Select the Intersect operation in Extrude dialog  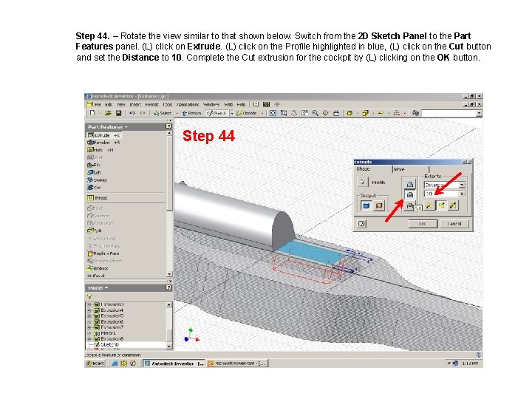[409, 205]
